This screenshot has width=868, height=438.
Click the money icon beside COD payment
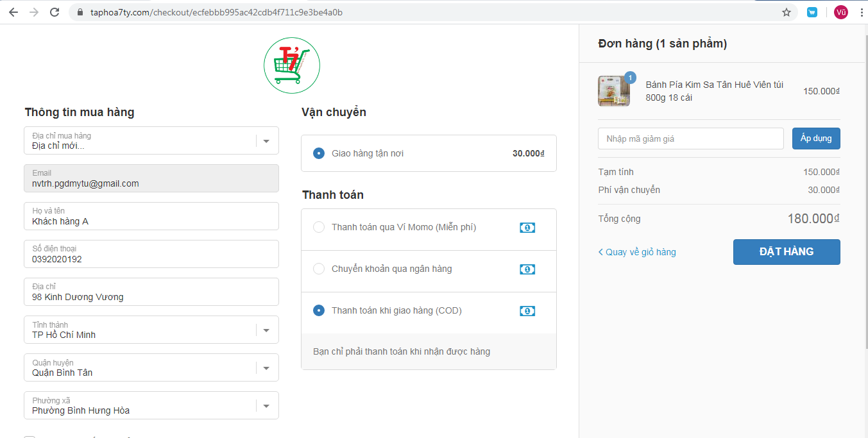pyautogui.click(x=527, y=311)
